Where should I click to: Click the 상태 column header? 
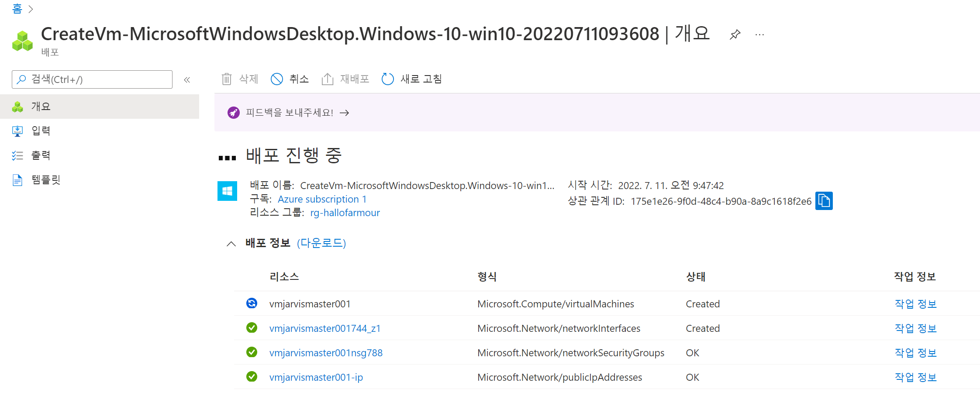pos(696,277)
